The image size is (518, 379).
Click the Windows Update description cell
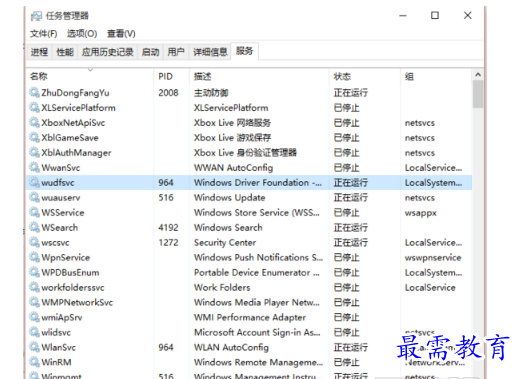(x=230, y=198)
